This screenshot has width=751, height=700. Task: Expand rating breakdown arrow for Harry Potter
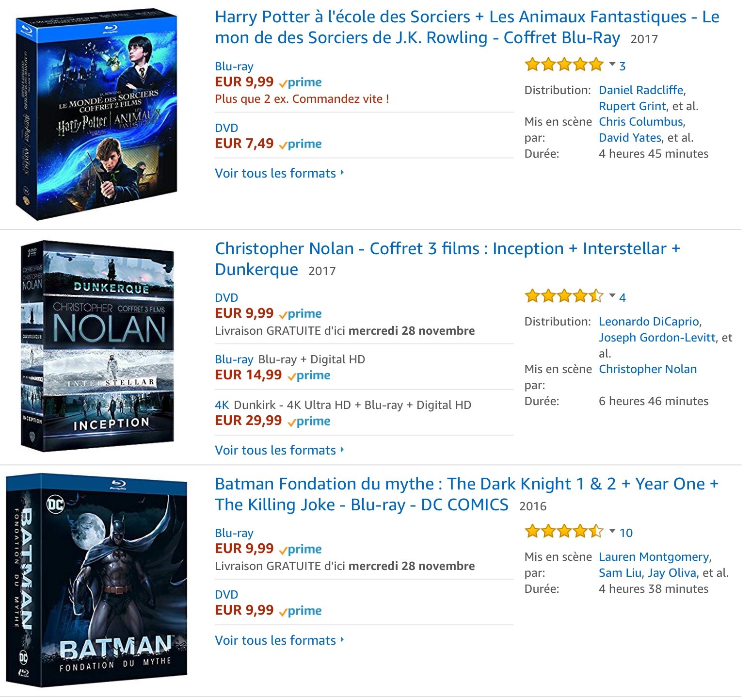(x=612, y=64)
